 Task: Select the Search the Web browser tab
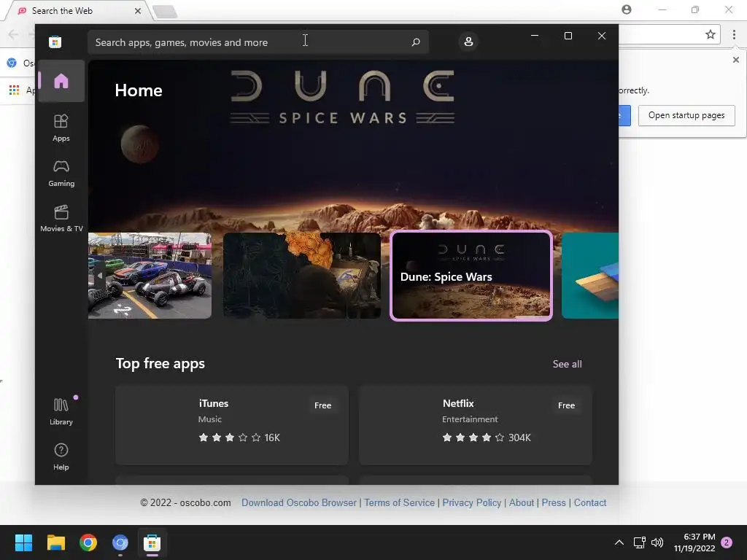(79, 11)
